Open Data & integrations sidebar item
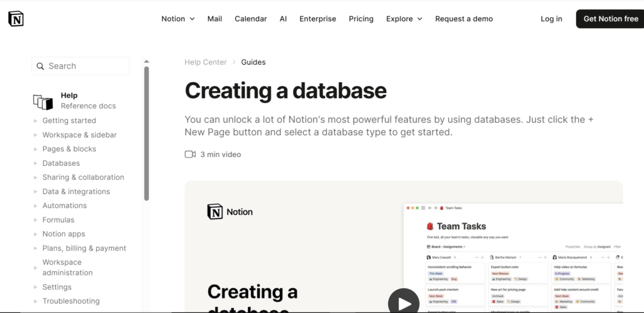Viewport: 644px width, 313px height. tap(76, 192)
